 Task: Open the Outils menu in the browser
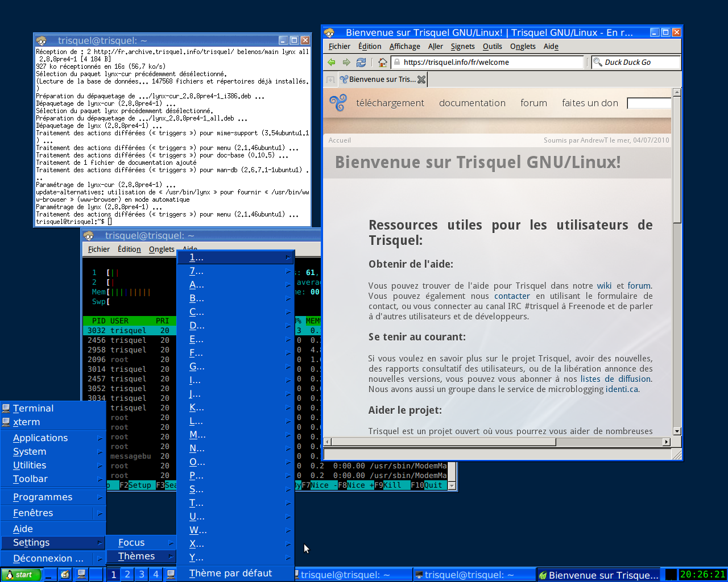tap(493, 47)
